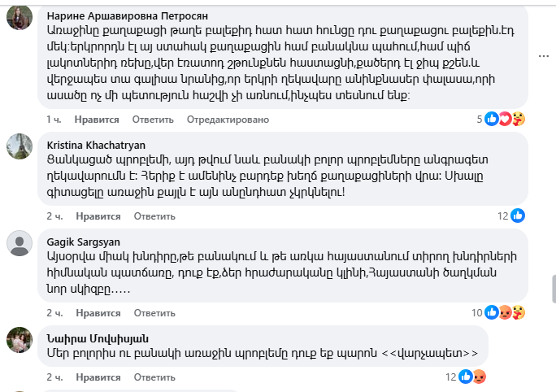Click angry reaction icon on Նաիրա's comment
This screenshot has width=556, height=392.
(x=479, y=377)
